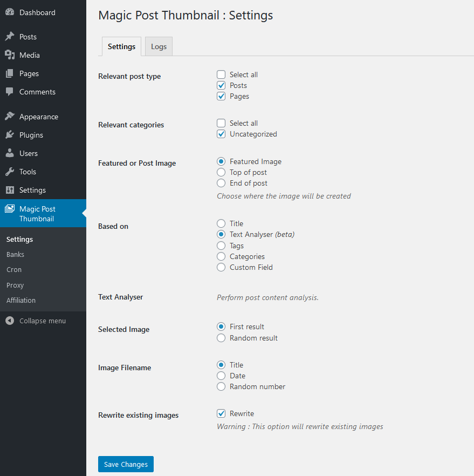Click the Comments speech bubble icon
The width and height of the screenshot is (474, 476).
click(10, 92)
